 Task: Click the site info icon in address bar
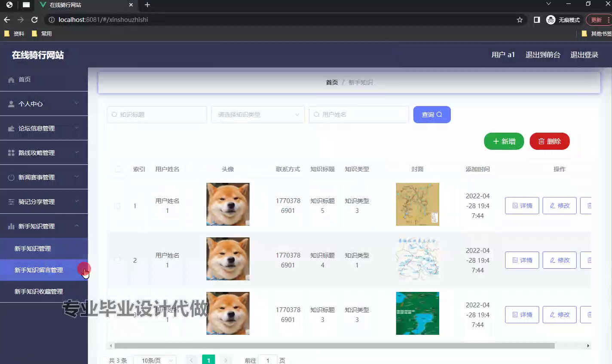(52, 20)
